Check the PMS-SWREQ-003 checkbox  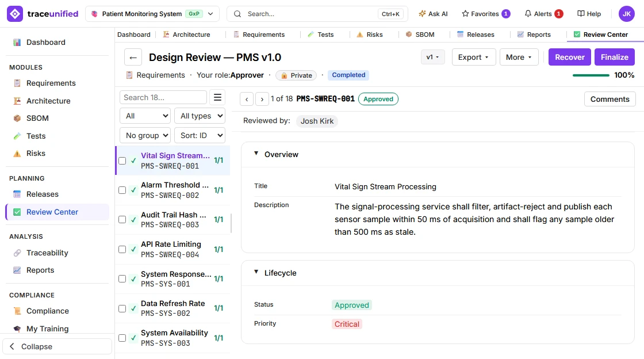122,220
